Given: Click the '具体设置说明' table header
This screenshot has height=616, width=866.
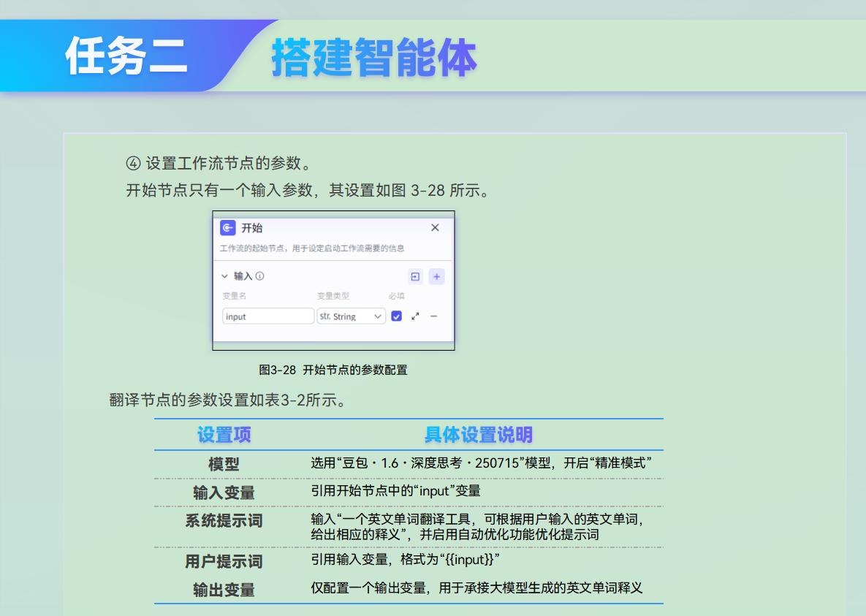Looking at the screenshot, I should tap(478, 435).
